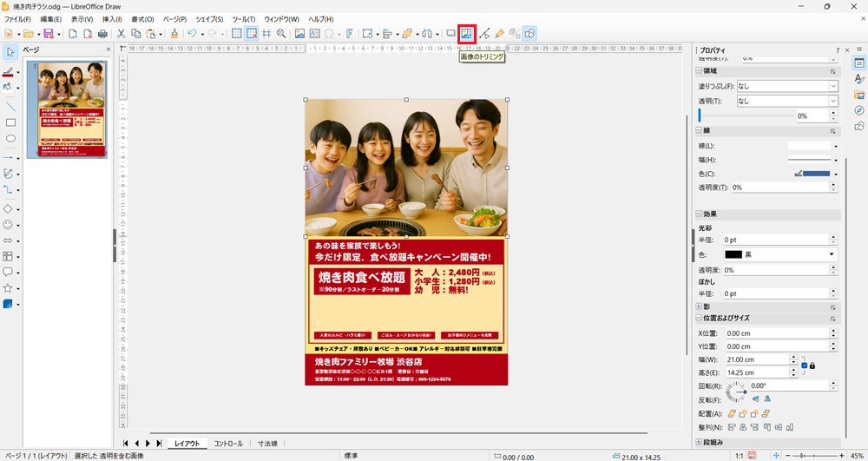Click the Insert Fontwork Text icon

(349, 34)
